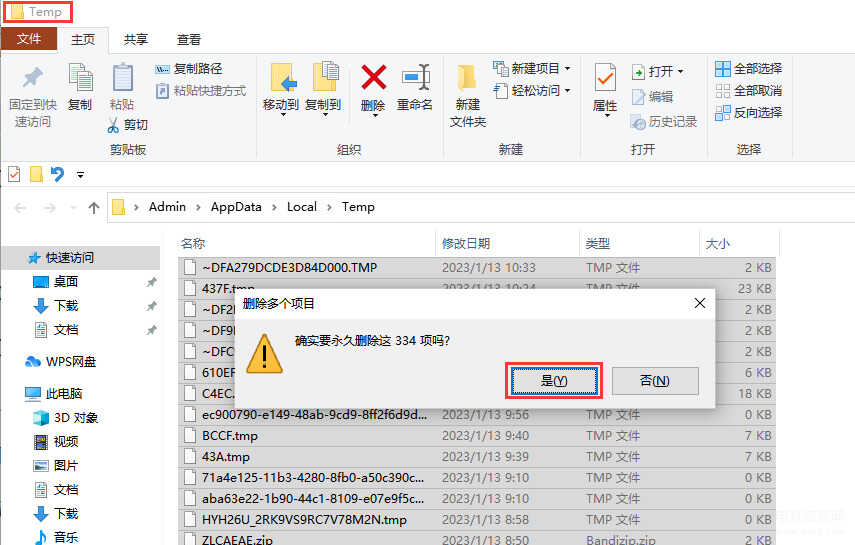Viewport: 855px width, 545px height.
Task: Click the Properties (属性) checkmark icon
Action: click(x=605, y=77)
